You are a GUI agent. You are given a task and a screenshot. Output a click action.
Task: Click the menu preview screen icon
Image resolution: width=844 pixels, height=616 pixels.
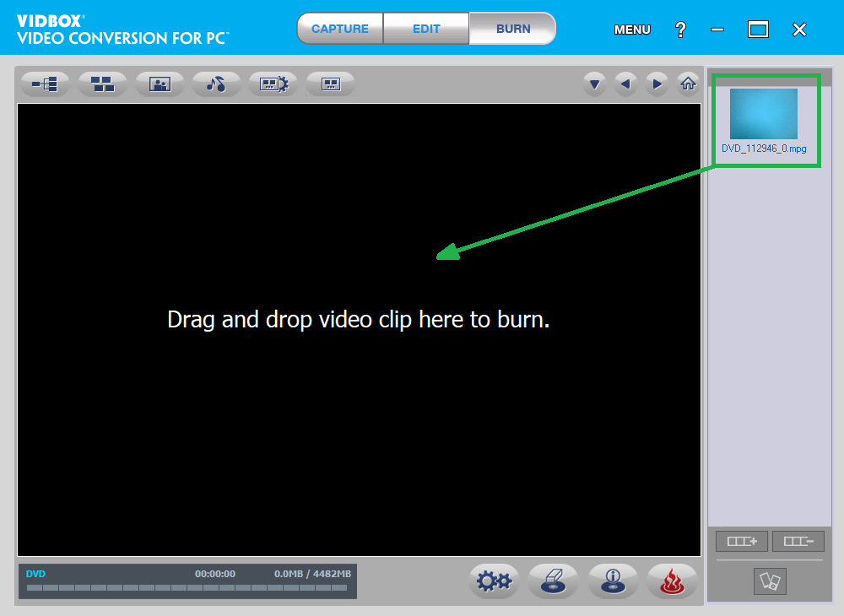tap(330, 84)
